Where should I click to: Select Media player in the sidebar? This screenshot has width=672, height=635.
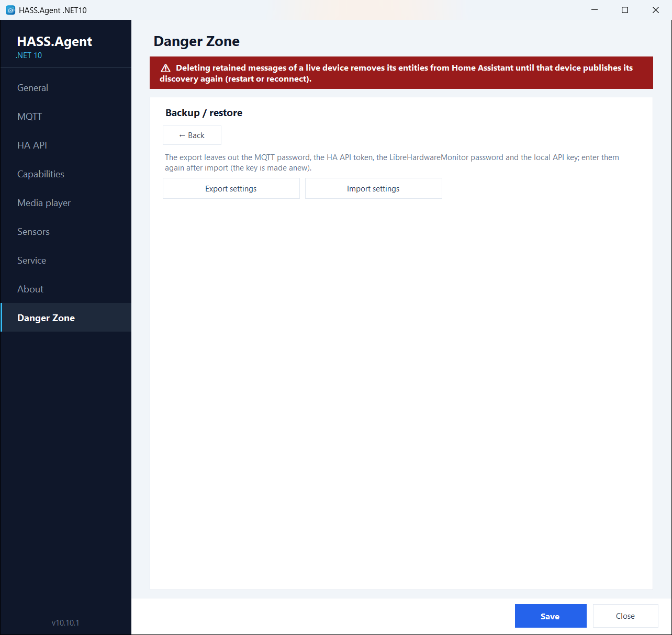(x=66, y=203)
